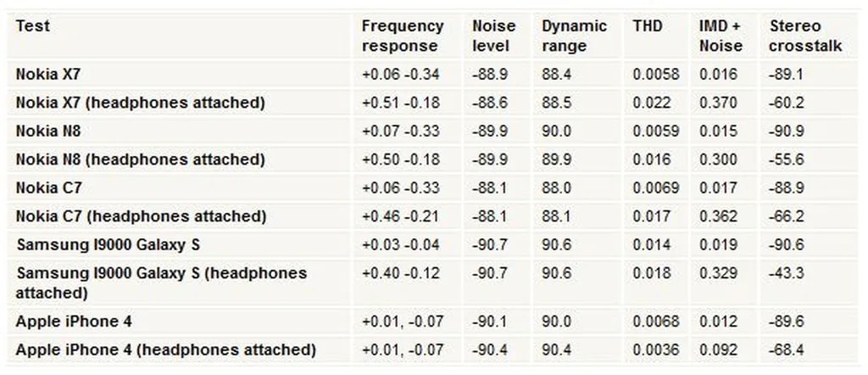Click Apple iPhone 4 (headphones attached) label

pyautogui.click(x=165, y=350)
